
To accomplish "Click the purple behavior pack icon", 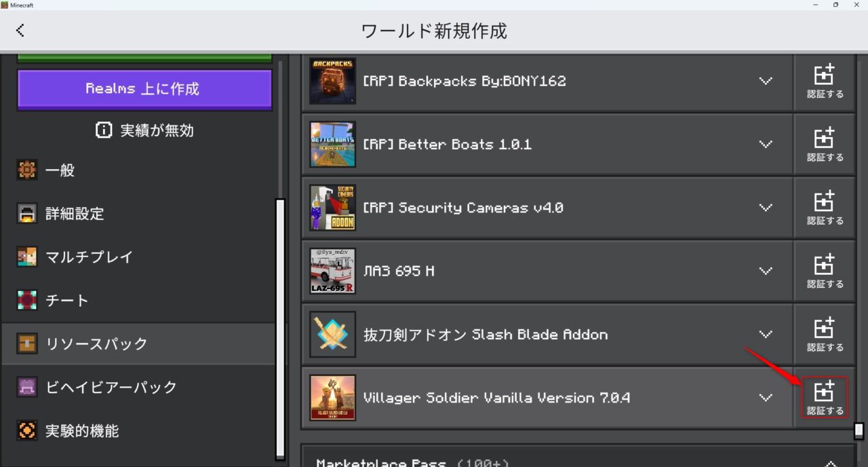I will tap(27, 388).
